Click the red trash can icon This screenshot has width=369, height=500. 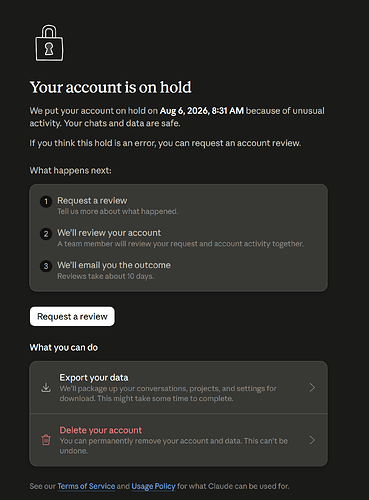click(x=46, y=440)
